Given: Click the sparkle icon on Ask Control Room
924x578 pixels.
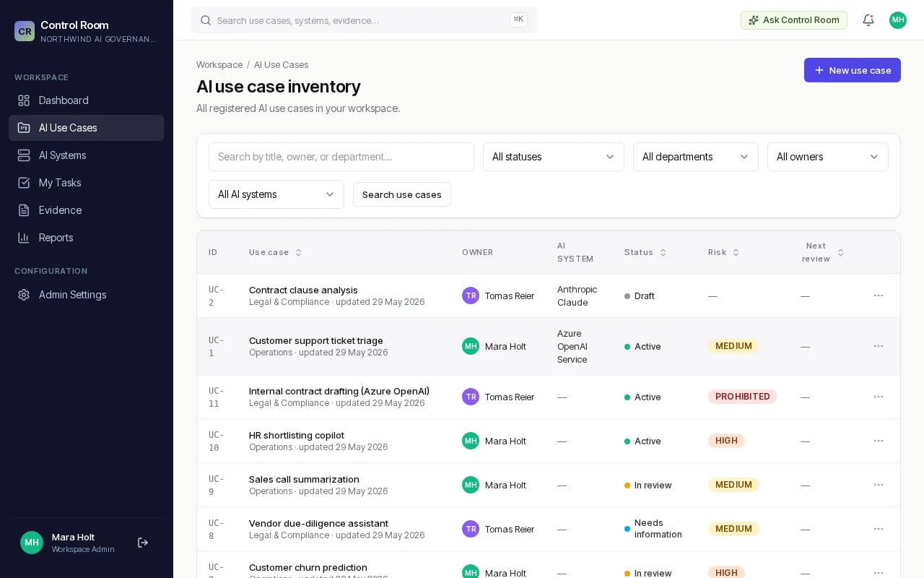Looking at the screenshot, I should pyautogui.click(x=754, y=20).
